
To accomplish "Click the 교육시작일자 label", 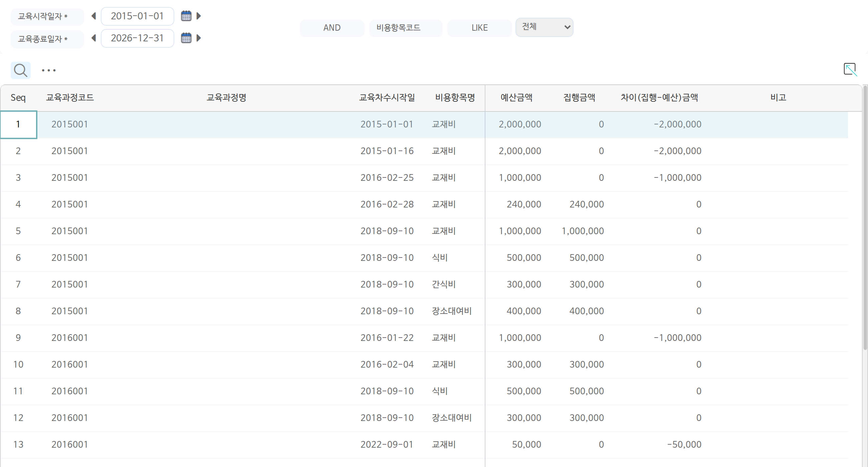I will [x=47, y=16].
